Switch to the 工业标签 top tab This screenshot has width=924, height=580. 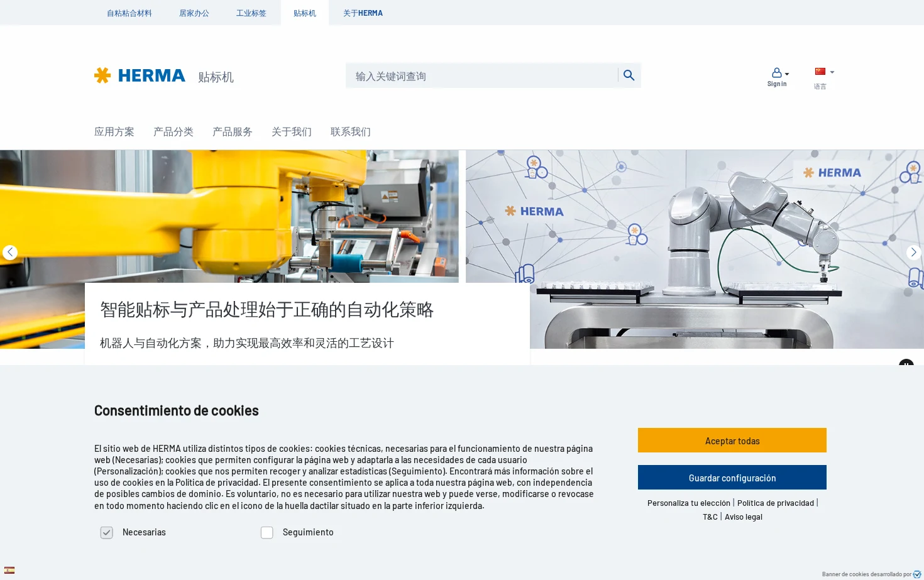click(x=251, y=13)
